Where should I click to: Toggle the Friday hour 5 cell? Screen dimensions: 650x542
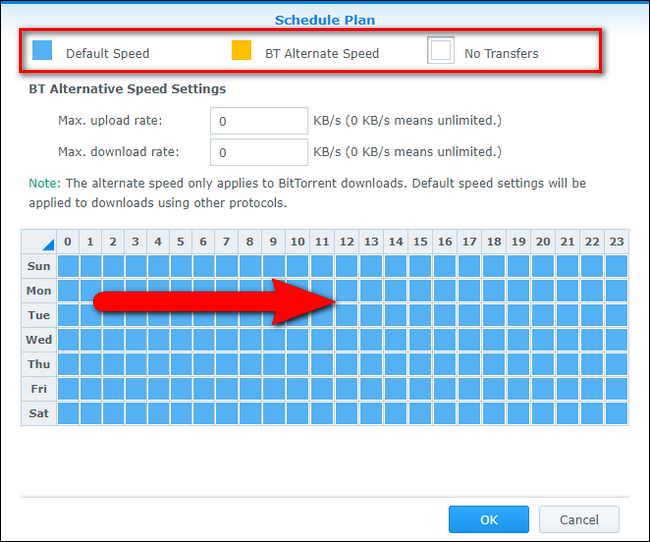click(x=181, y=388)
